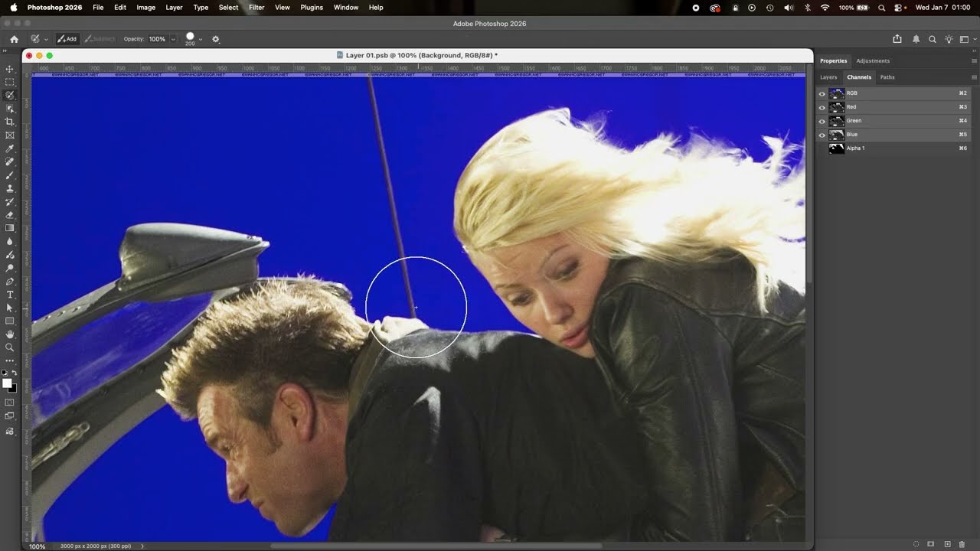The image size is (980, 551).
Task: Open the Plugins menu
Action: [312, 8]
